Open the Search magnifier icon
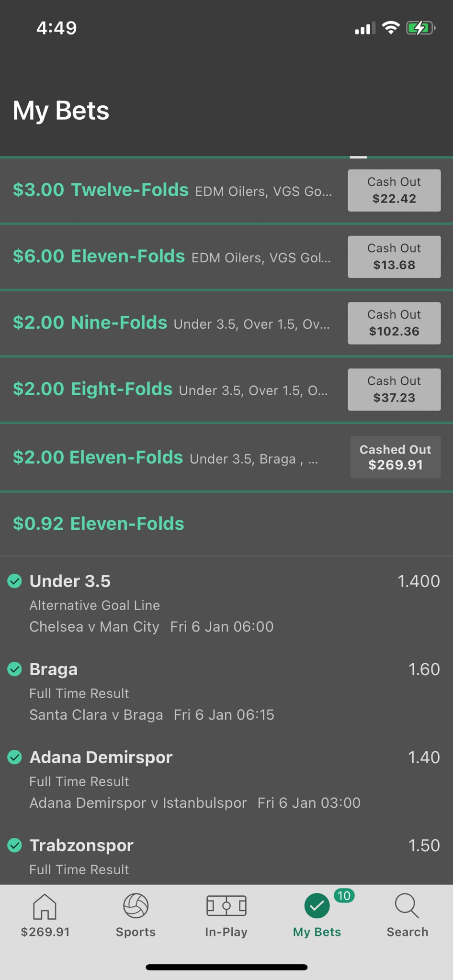 point(407,906)
